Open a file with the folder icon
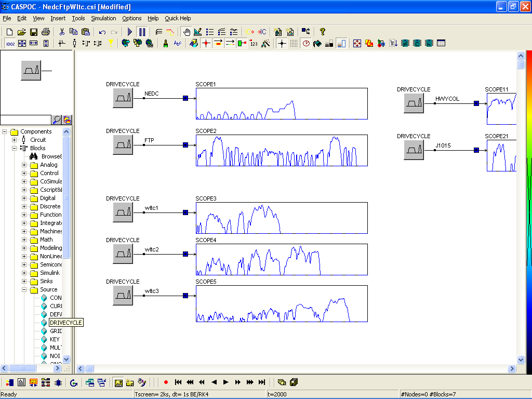Screen dimensions: 532x399 tap(22, 32)
